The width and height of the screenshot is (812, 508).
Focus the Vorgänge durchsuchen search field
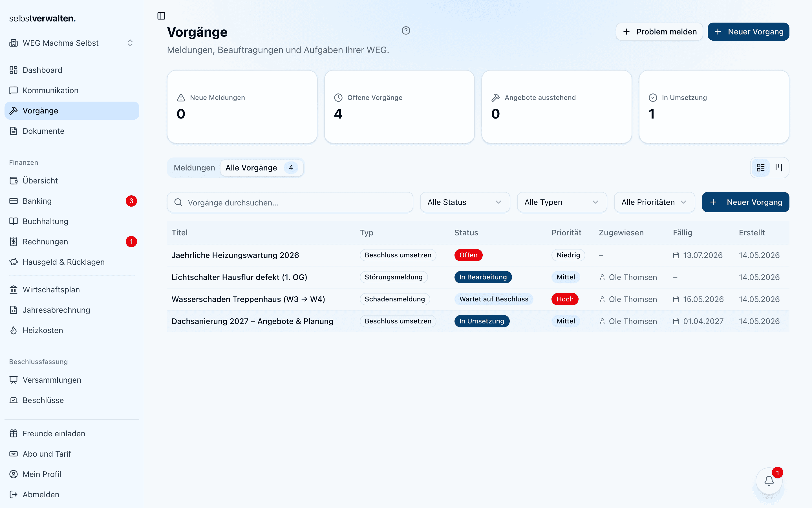pos(290,202)
